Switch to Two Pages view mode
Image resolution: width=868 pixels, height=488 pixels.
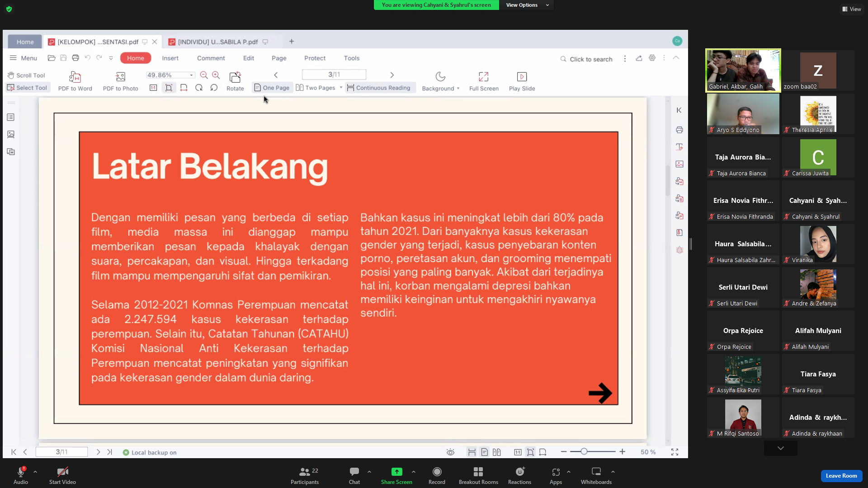click(x=316, y=88)
